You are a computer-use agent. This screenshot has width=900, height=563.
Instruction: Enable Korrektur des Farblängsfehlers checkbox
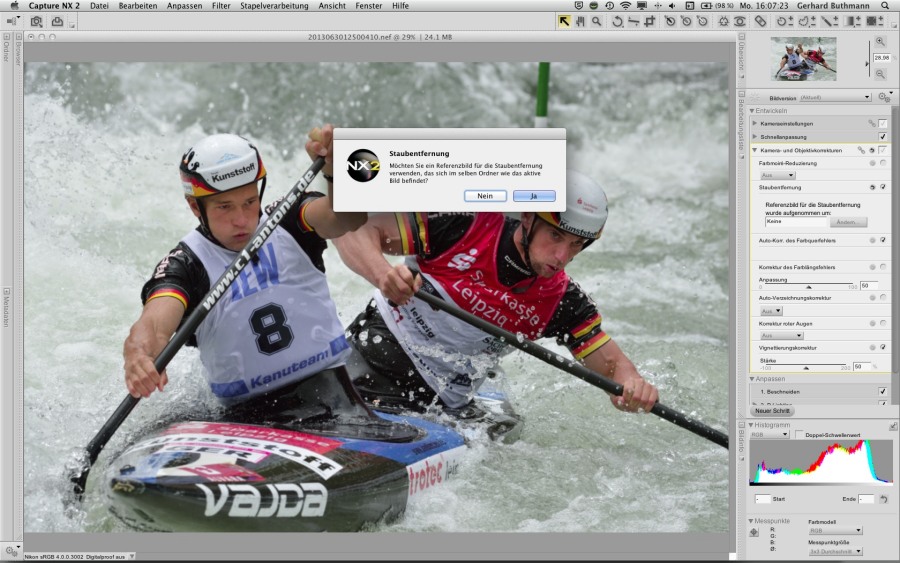click(883, 267)
